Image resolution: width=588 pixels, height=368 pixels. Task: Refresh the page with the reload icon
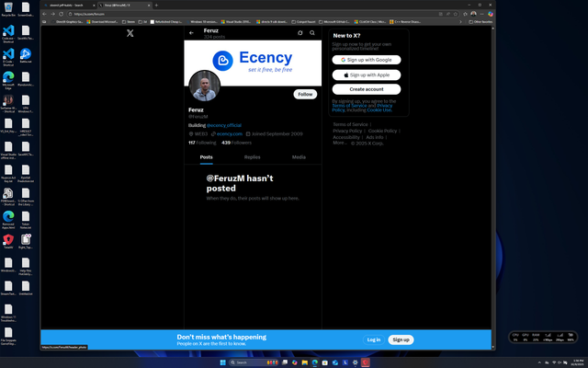coord(62,14)
